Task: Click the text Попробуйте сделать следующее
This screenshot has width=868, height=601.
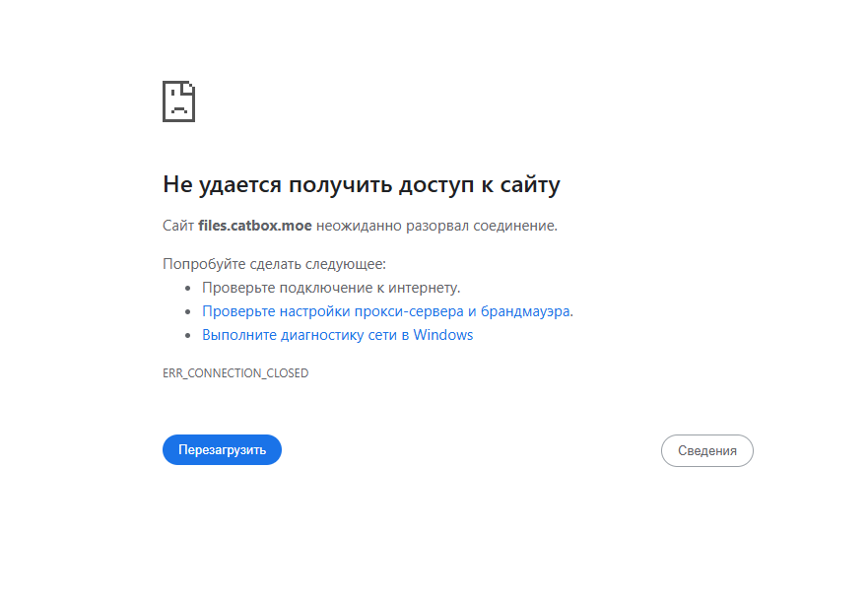Action: pos(274,264)
